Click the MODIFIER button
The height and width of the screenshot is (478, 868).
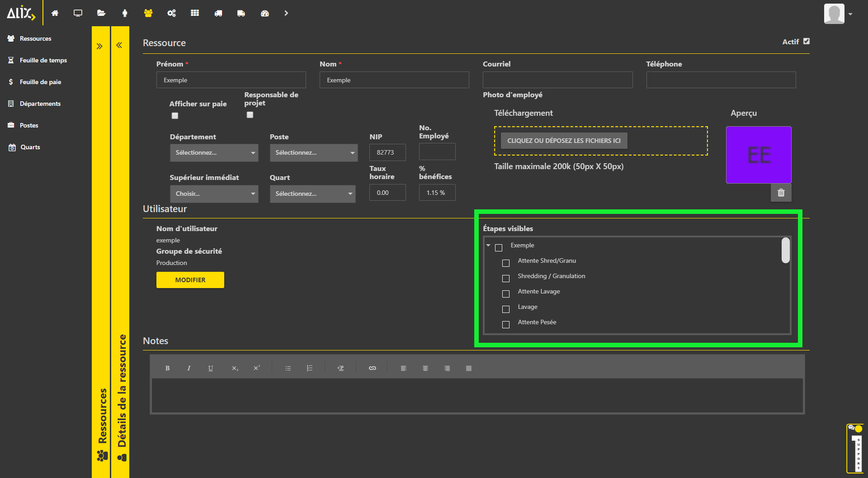click(190, 280)
